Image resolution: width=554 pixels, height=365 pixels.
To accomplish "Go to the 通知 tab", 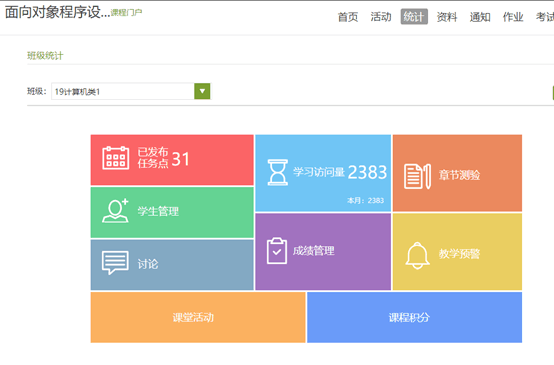I will tap(480, 17).
